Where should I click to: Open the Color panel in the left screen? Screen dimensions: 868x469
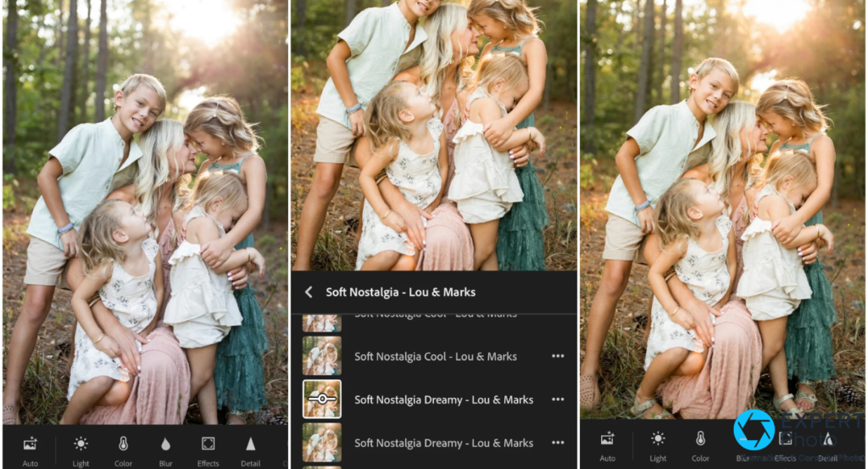(x=123, y=444)
